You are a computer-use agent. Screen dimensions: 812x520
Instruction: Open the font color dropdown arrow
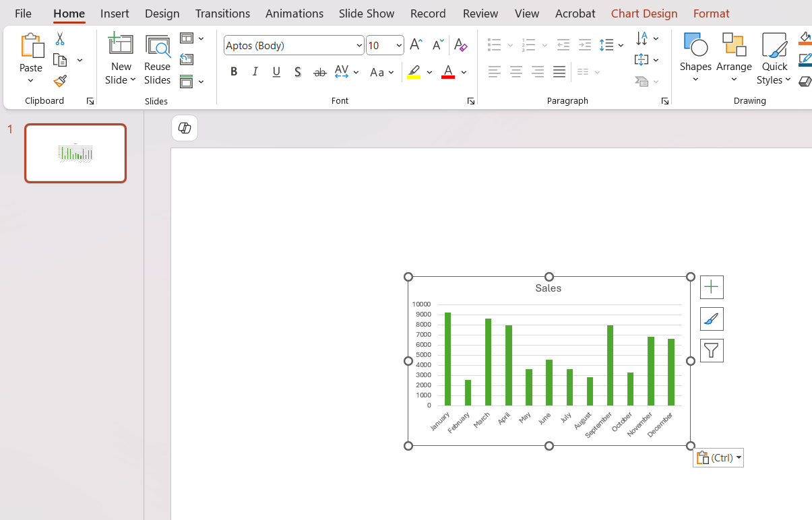[x=464, y=72]
